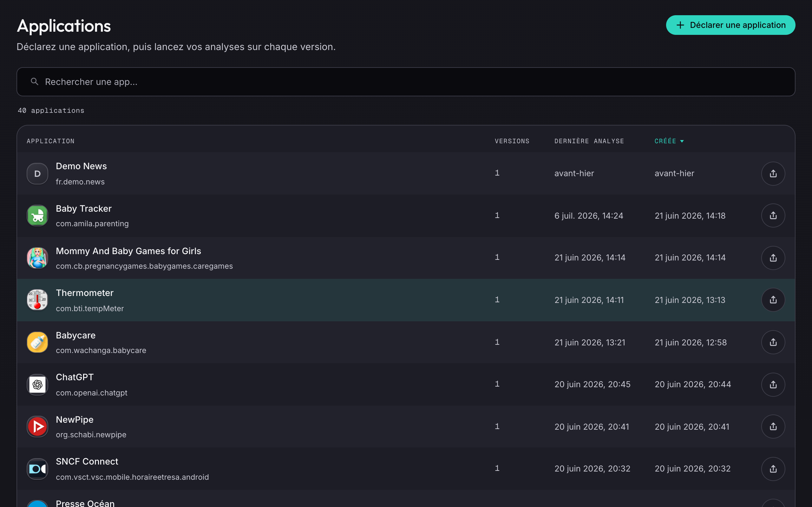Click Déclarer une application button
The width and height of the screenshot is (812, 507).
tap(730, 25)
